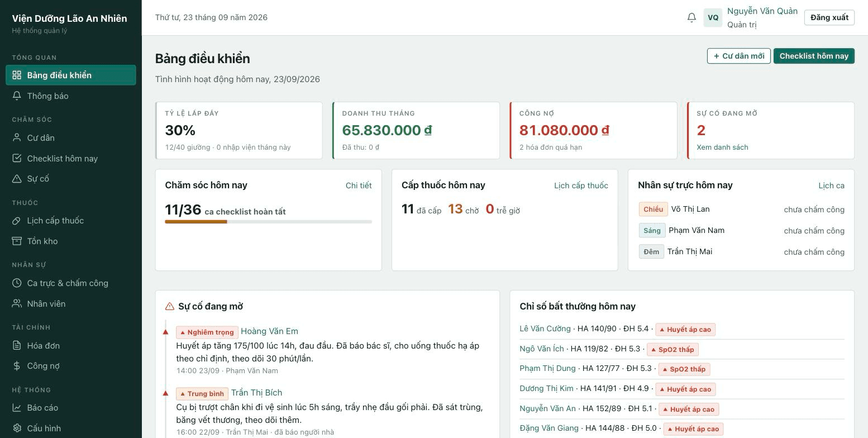Open Báo cáo from the sidebar

pos(71,407)
